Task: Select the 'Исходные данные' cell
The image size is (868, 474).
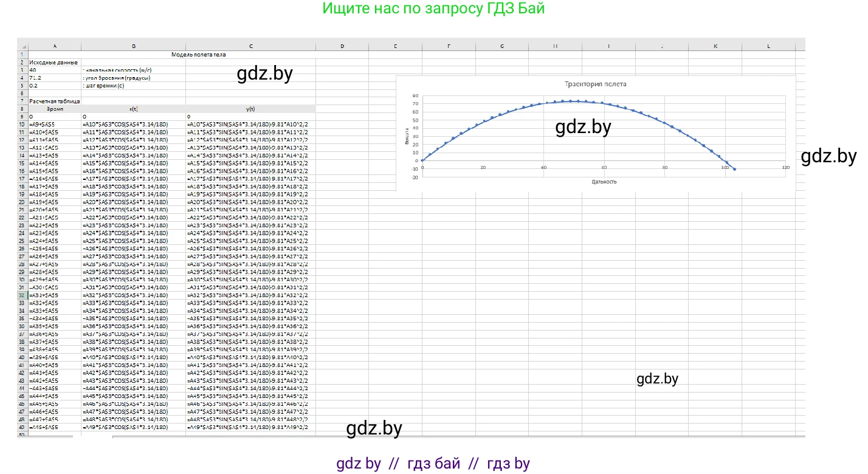Action: (x=53, y=62)
